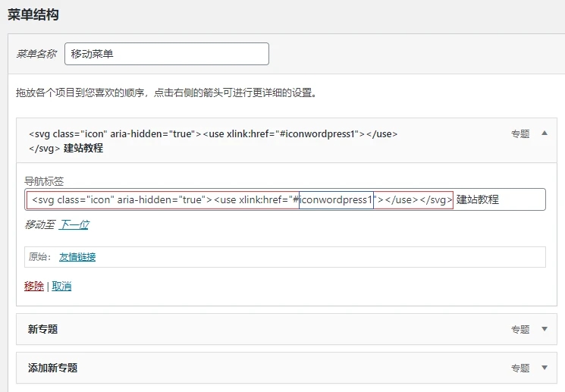
Task: Click highlighted iconwordpress1 text in label field
Action: [336, 199]
